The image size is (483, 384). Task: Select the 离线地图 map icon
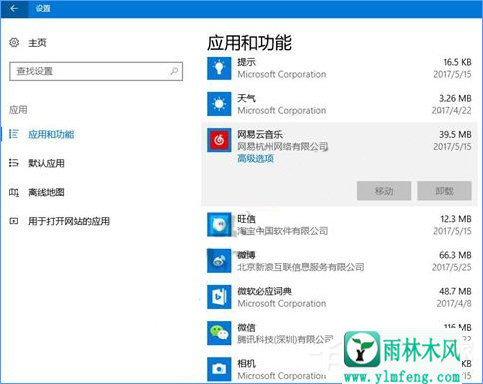[x=13, y=192]
